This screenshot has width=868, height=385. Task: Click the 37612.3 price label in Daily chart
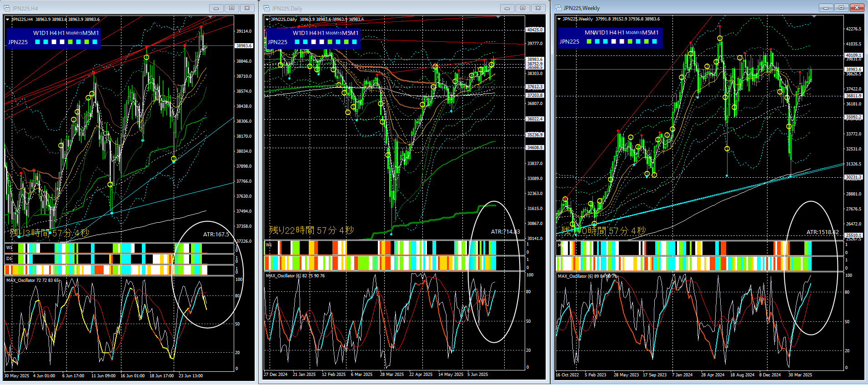pos(535,86)
